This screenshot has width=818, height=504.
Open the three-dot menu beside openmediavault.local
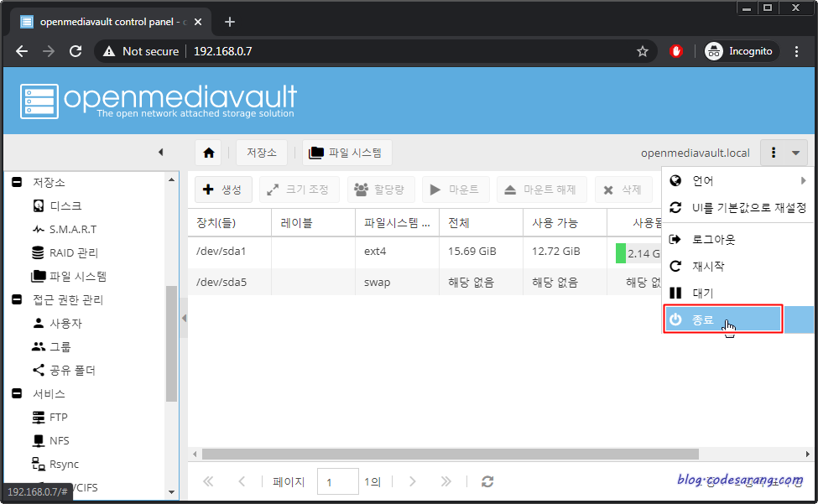coord(774,153)
